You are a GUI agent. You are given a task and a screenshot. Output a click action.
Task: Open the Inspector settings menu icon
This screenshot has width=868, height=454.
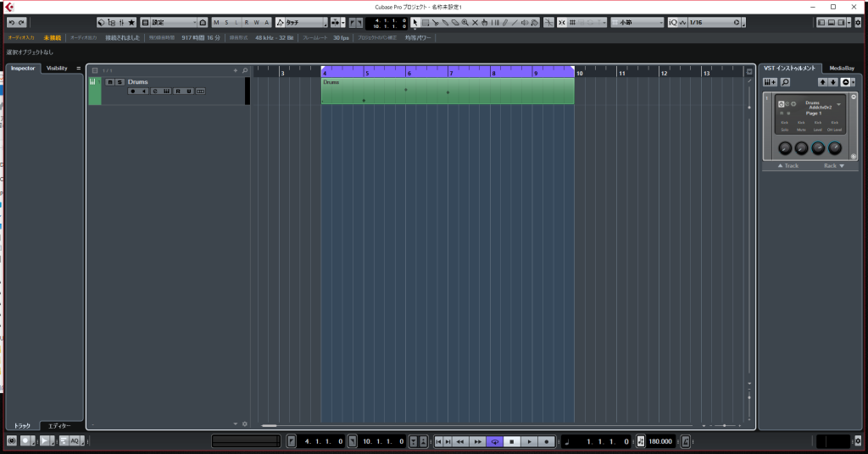(79, 69)
